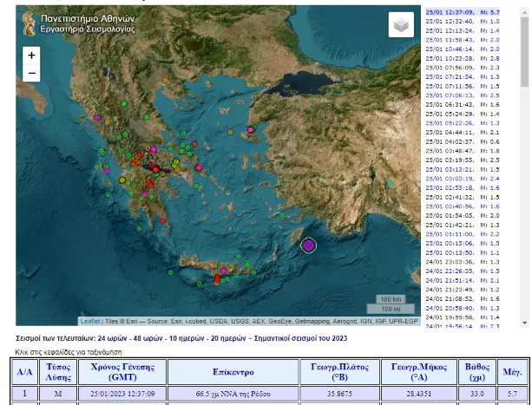Sort table by Επίκεντρο header

point(233,372)
